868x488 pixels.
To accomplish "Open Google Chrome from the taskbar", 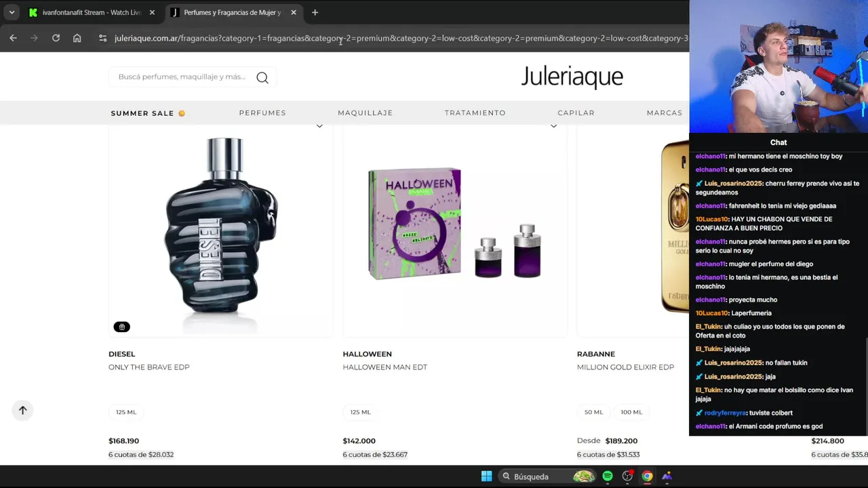I will (648, 476).
